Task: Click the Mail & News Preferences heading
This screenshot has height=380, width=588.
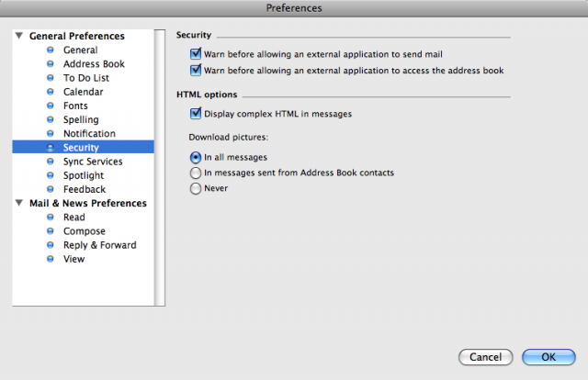Action: (x=88, y=203)
